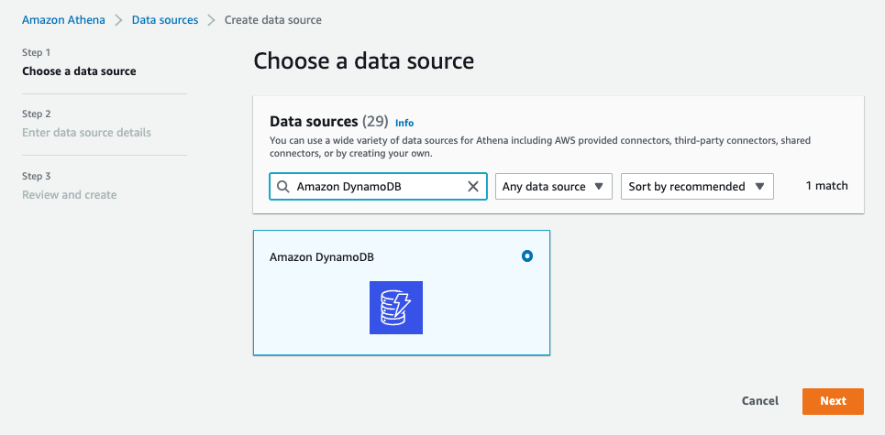Click the Next button
This screenshot has width=885, height=435.
coord(833,401)
